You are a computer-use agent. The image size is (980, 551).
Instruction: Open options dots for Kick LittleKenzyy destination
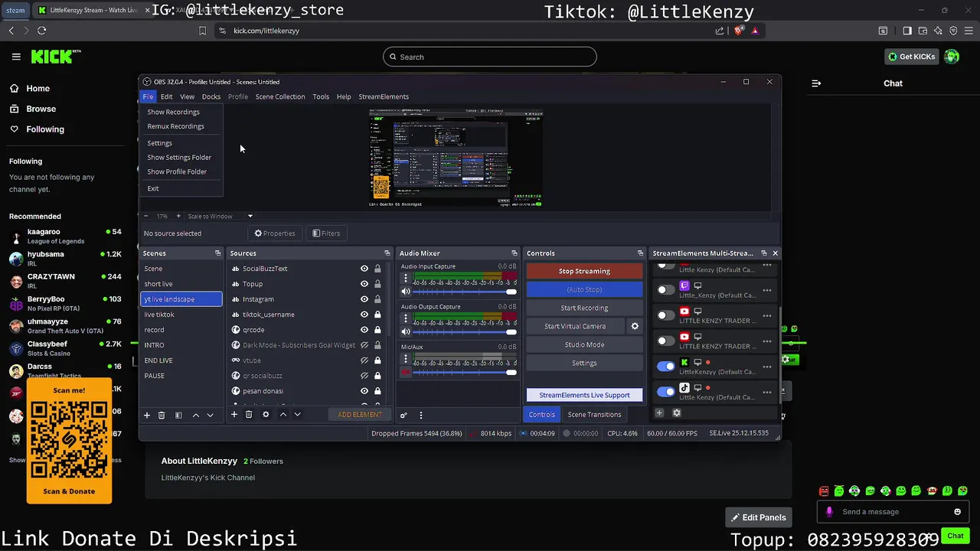click(x=767, y=367)
